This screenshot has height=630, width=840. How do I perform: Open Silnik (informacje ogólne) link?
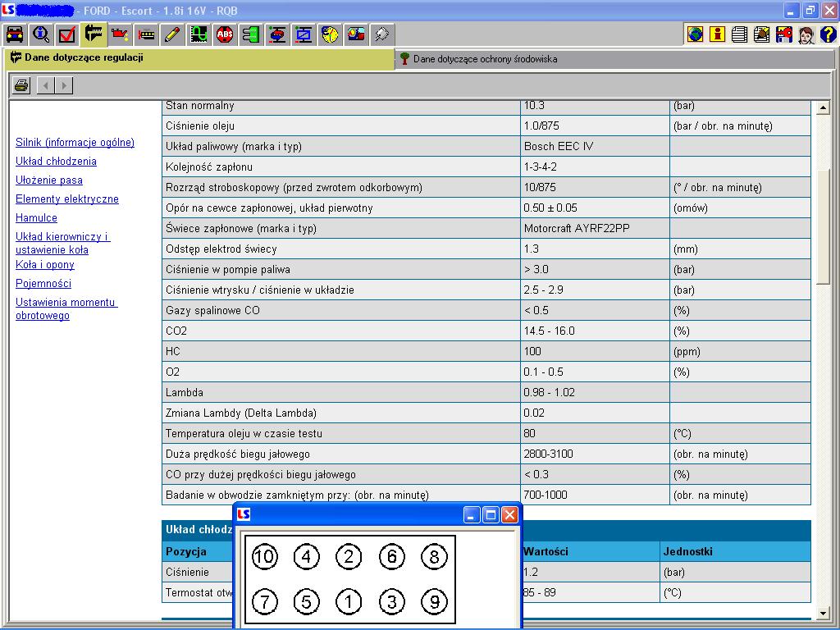[x=75, y=143]
